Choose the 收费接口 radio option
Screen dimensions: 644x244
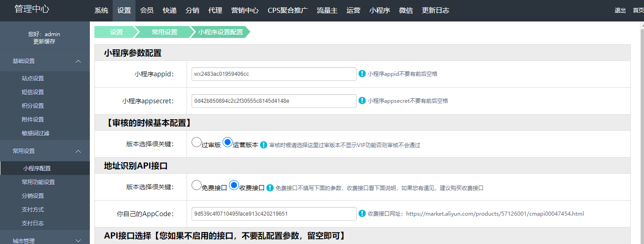pyautogui.click(x=234, y=185)
